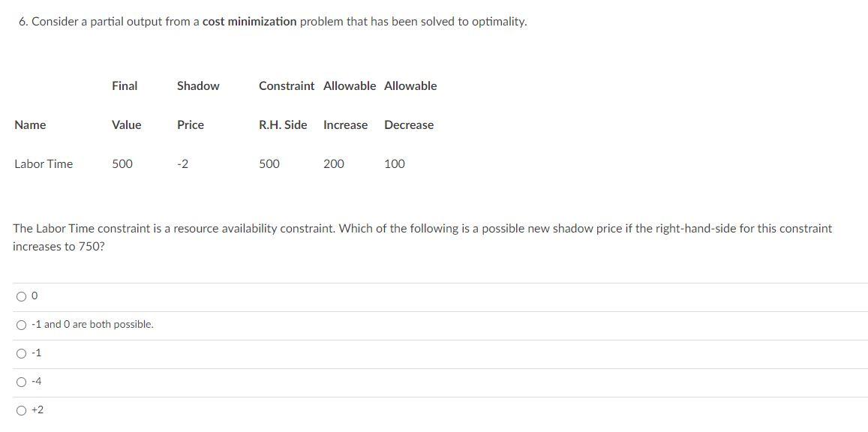This screenshot has height=432, width=868.
Task: Click the Allowable Decrease value 100
Action: click(x=393, y=163)
